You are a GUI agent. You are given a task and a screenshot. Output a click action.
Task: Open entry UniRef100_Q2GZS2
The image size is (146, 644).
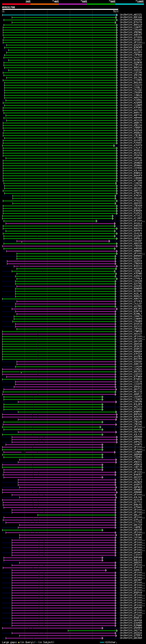(131, 45)
